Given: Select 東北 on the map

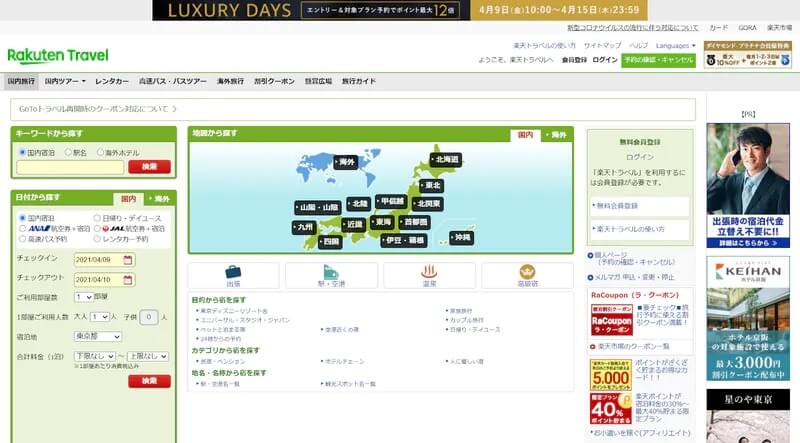Looking at the screenshot, I should tap(431, 185).
